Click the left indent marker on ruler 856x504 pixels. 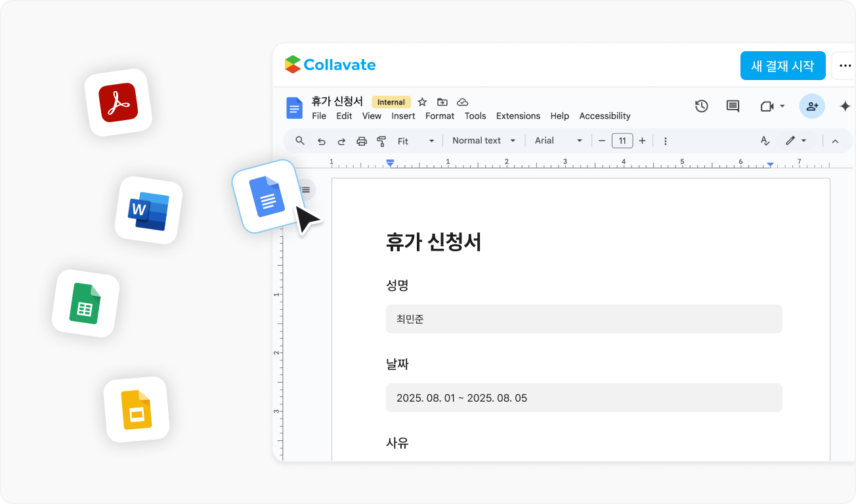coord(390,163)
